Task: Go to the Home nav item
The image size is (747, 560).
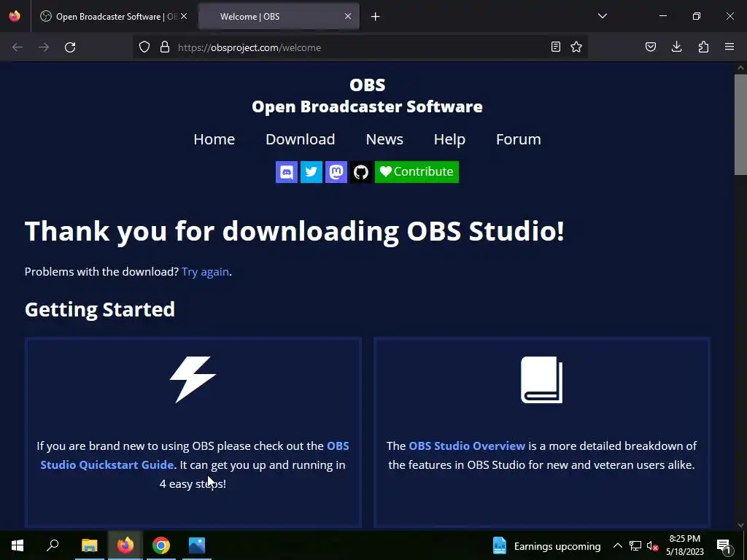Action: click(x=214, y=139)
